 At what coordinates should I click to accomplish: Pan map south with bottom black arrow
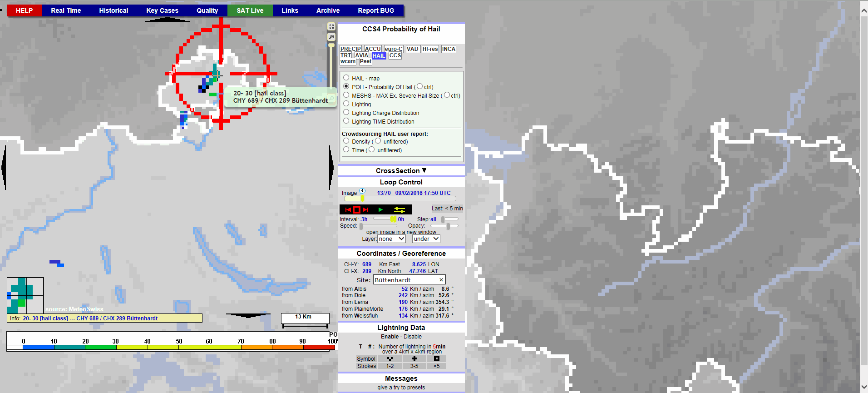[248, 315]
